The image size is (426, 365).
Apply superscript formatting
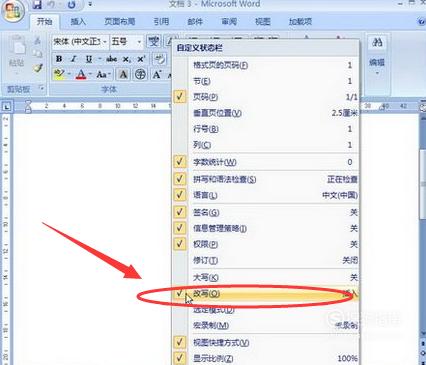click(x=141, y=59)
